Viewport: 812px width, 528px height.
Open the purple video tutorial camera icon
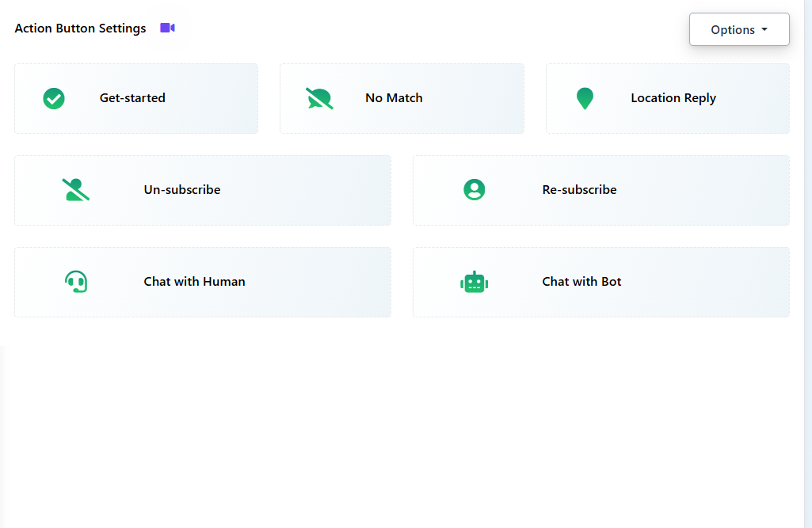[167, 28]
